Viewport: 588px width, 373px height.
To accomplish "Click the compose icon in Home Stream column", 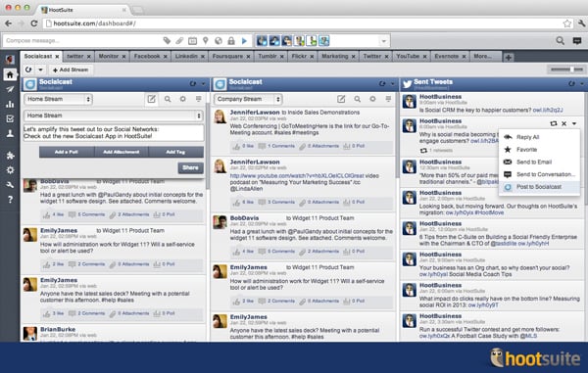I will (152, 99).
